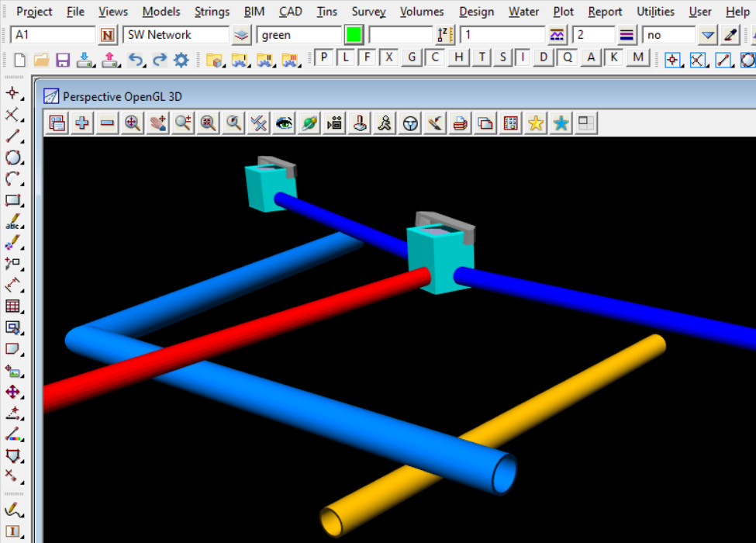Toggle the T snap button

482,57
